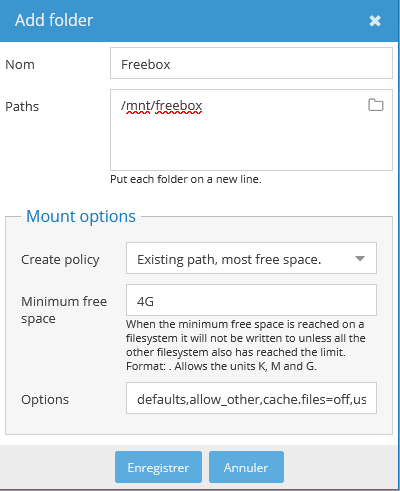
Task: Click the minimum free space help description text
Action: [x=246, y=345]
